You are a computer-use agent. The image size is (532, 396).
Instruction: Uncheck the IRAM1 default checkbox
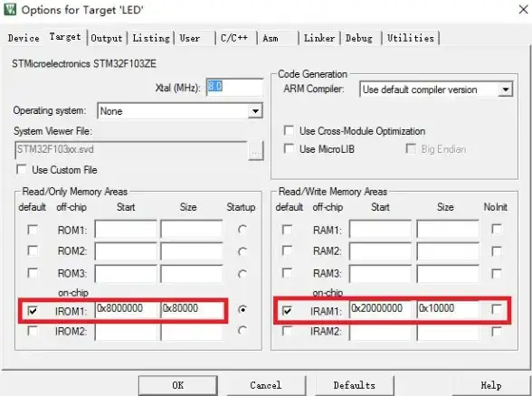coord(287,310)
